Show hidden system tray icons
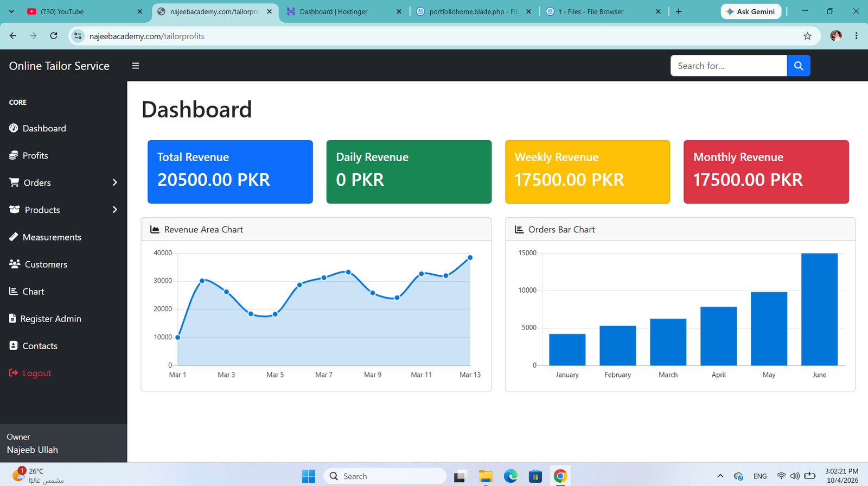The width and height of the screenshot is (868, 486). pyautogui.click(x=720, y=476)
